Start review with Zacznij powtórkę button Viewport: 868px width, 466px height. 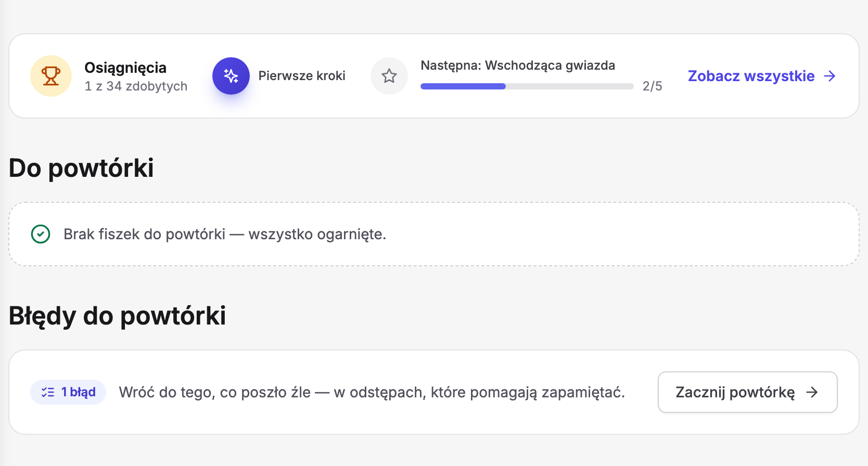click(747, 392)
